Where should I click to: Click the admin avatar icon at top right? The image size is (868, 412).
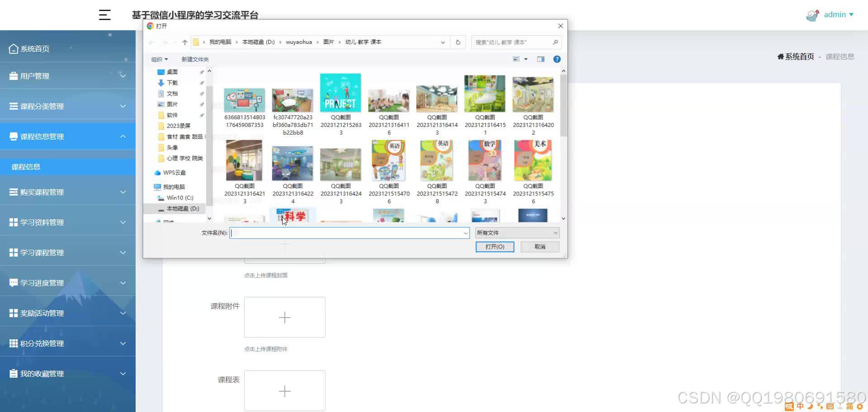tap(811, 14)
